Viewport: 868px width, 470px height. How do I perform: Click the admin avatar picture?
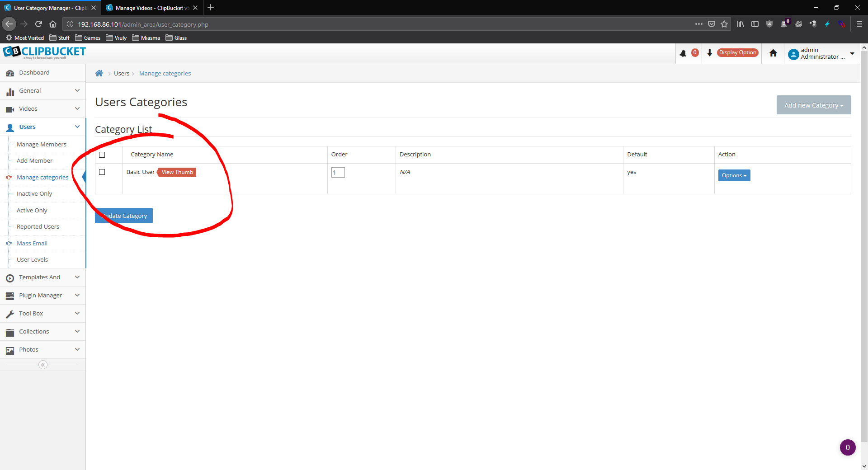(x=793, y=54)
